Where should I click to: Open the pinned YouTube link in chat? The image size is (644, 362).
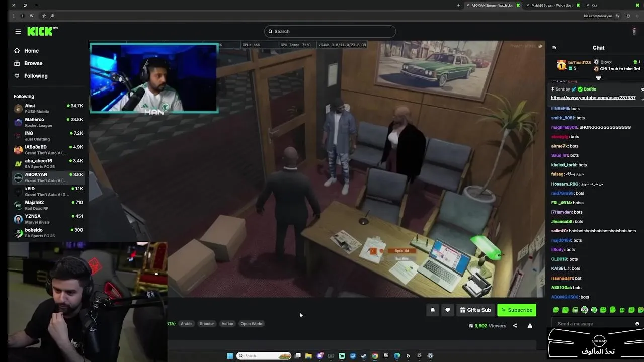point(593,98)
